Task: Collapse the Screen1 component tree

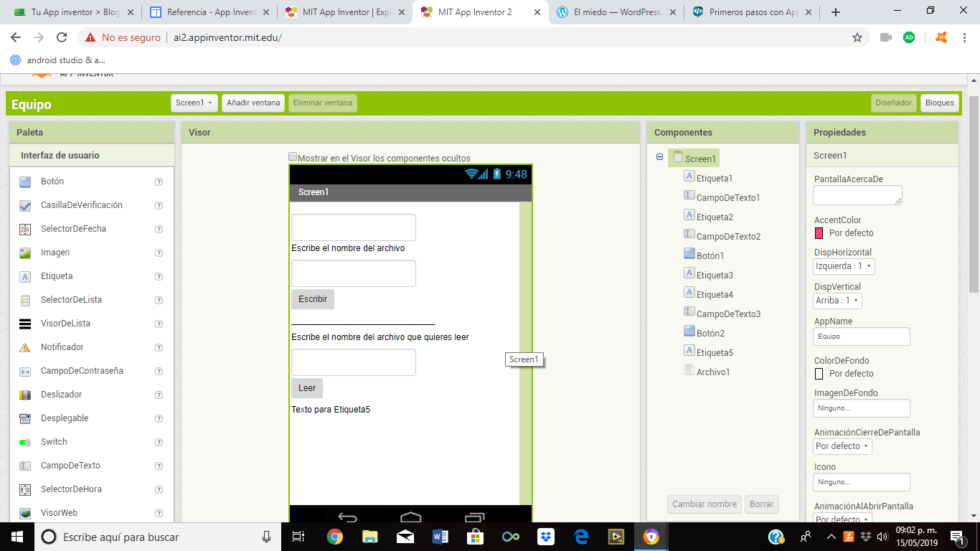Action: [x=659, y=157]
